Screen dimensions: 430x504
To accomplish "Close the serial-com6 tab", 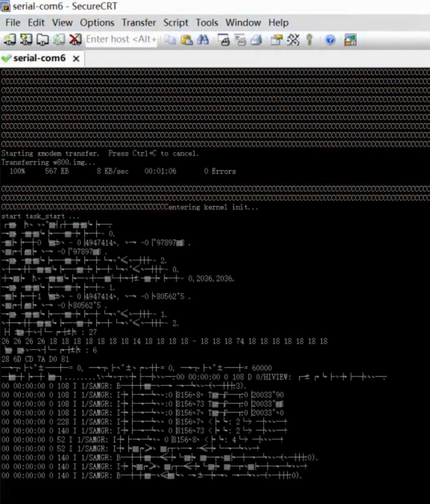I will [76, 59].
